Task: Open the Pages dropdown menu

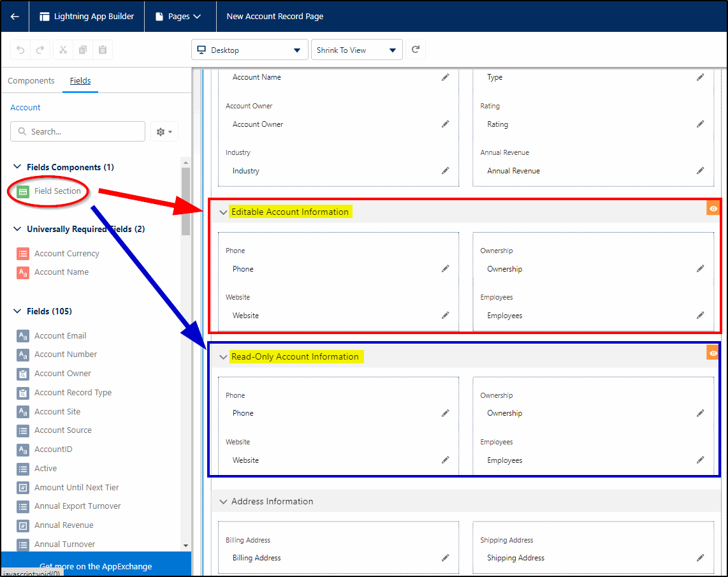Action: 180,17
